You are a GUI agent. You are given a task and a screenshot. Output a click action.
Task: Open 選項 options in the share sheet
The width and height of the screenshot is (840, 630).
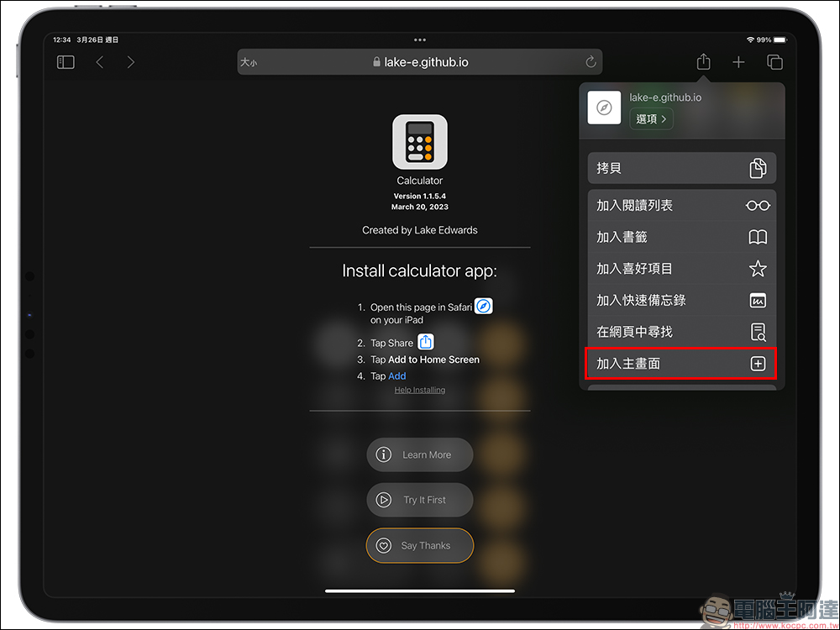click(652, 119)
